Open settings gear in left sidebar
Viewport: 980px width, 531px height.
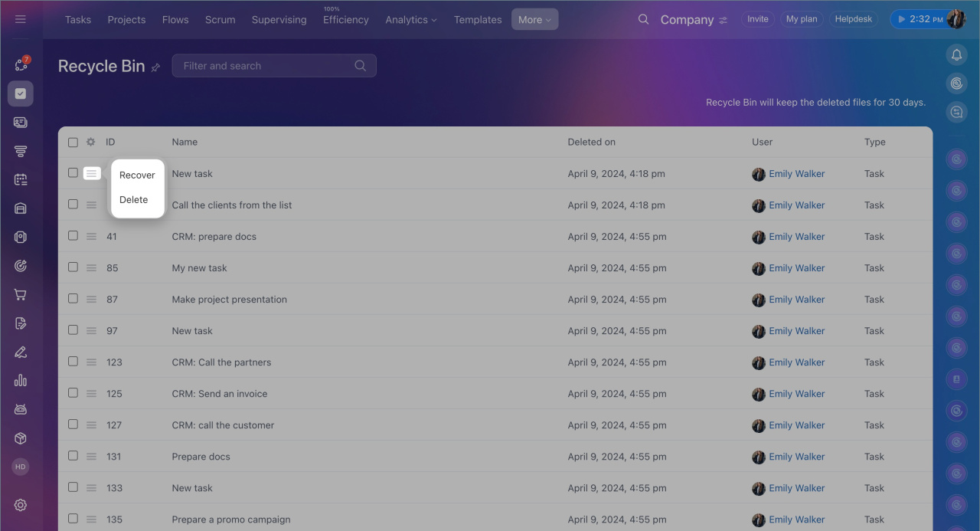(21, 505)
